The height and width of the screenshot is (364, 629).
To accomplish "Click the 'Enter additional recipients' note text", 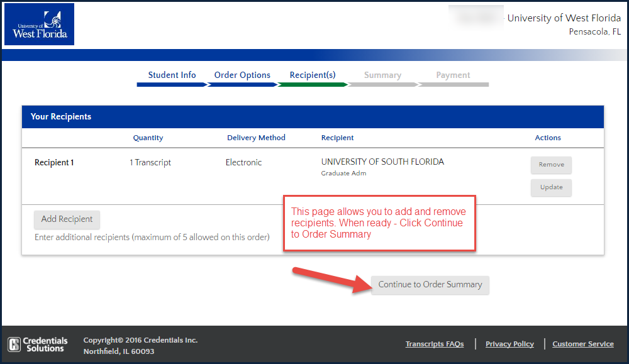I will [152, 237].
